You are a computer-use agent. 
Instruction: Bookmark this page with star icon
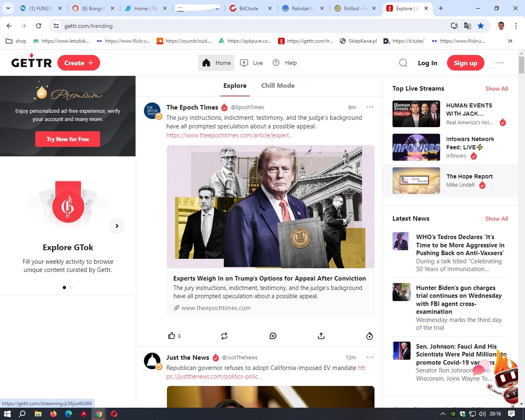481,26
